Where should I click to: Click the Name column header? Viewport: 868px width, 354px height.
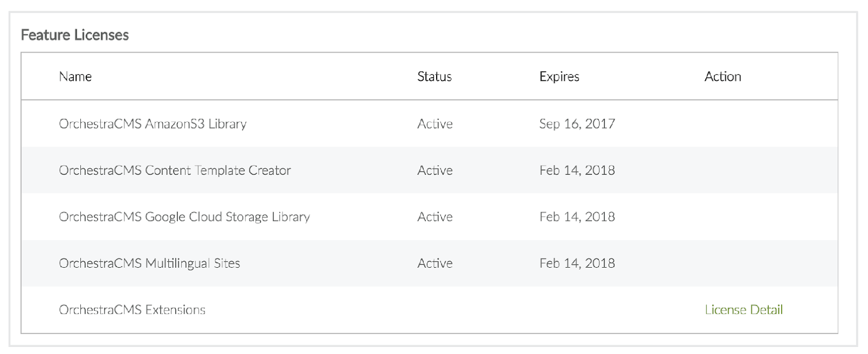tap(75, 77)
